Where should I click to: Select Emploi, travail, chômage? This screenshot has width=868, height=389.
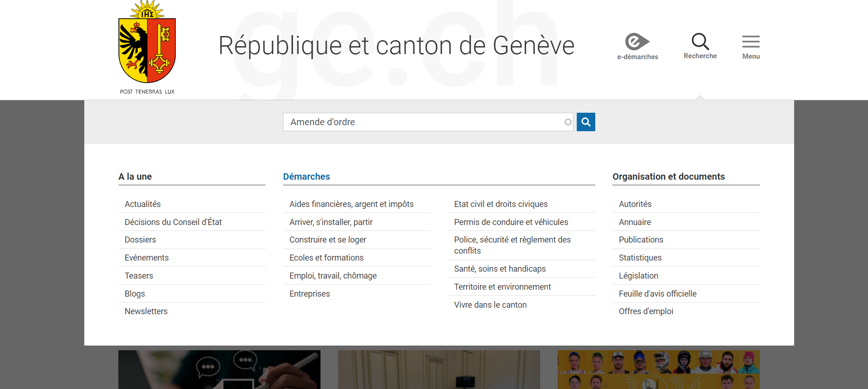[332, 276]
